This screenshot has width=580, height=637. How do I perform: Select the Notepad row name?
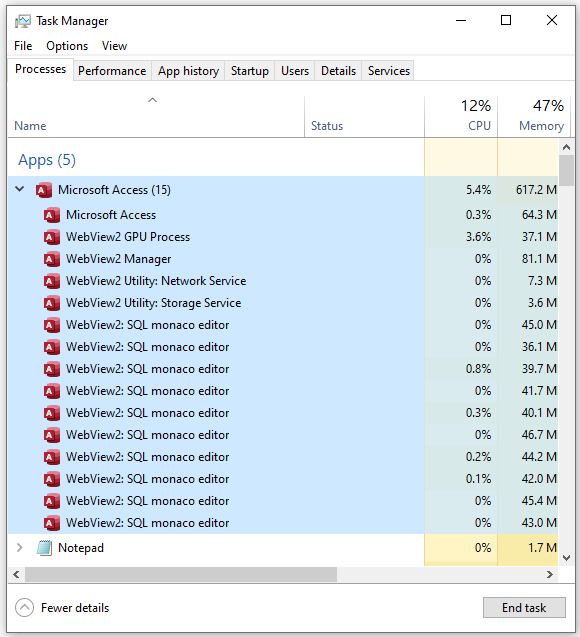[x=81, y=548]
